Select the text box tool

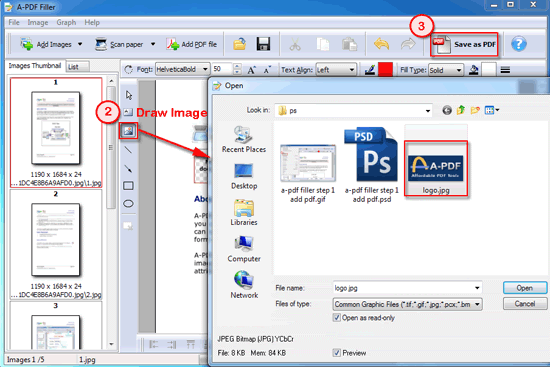click(128, 112)
